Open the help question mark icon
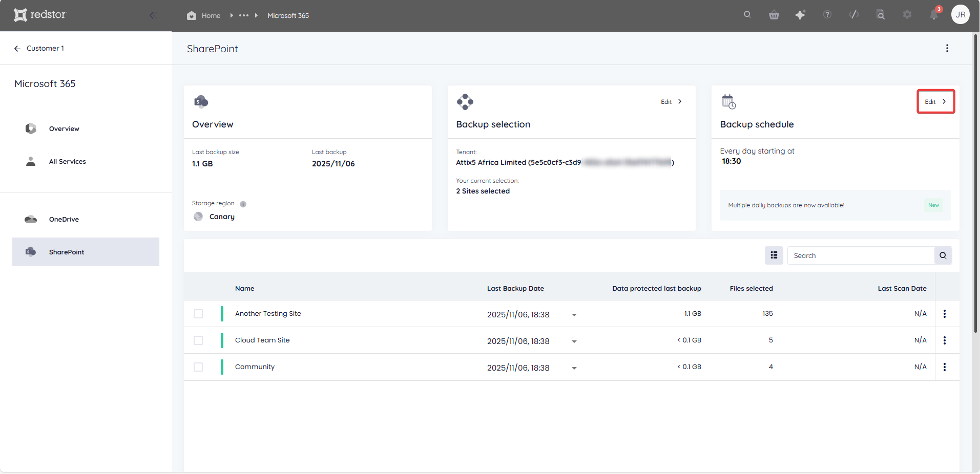The height and width of the screenshot is (474, 980). (827, 15)
